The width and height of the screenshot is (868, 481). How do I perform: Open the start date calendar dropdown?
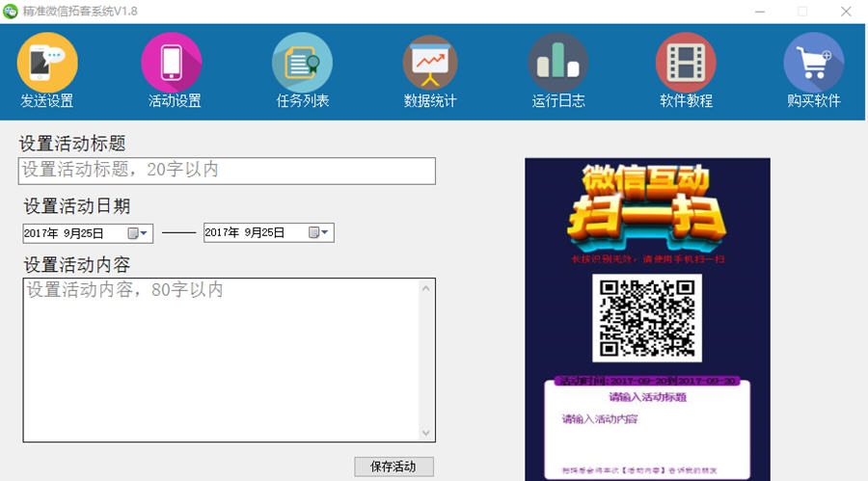coord(138,233)
